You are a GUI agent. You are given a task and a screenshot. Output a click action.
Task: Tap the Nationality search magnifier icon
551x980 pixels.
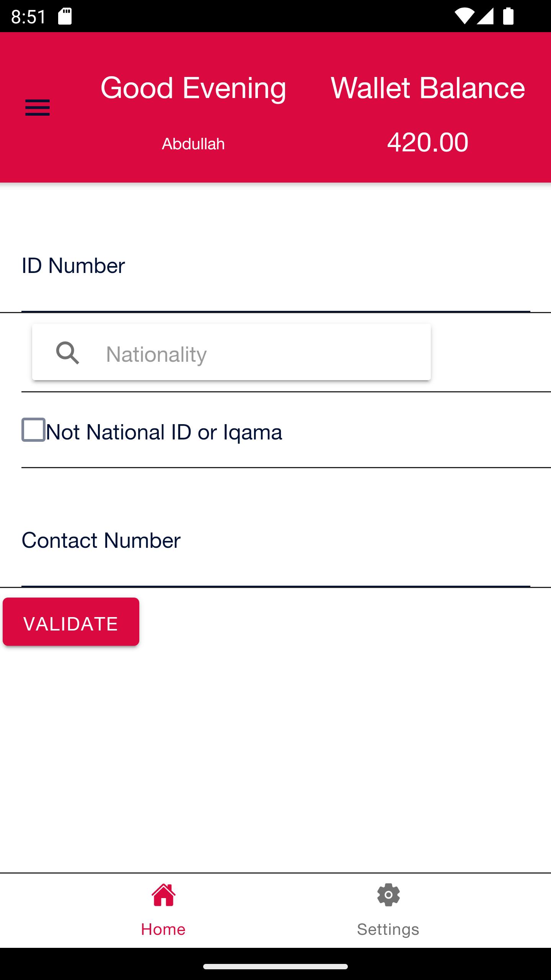(x=68, y=353)
